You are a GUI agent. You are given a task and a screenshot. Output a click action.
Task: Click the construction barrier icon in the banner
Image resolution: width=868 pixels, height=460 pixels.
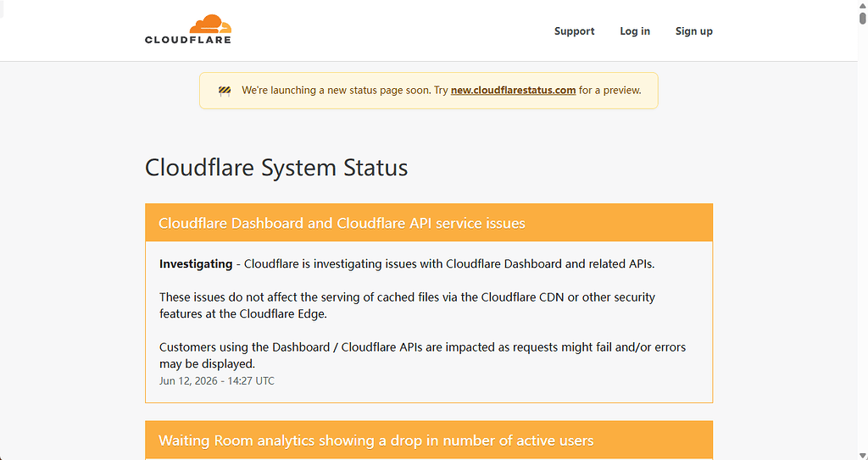click(224, 91)
